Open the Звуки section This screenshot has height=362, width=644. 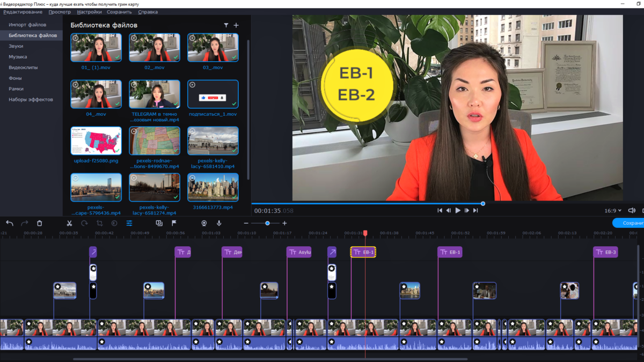pyautogui.click(x=16, y=46)
